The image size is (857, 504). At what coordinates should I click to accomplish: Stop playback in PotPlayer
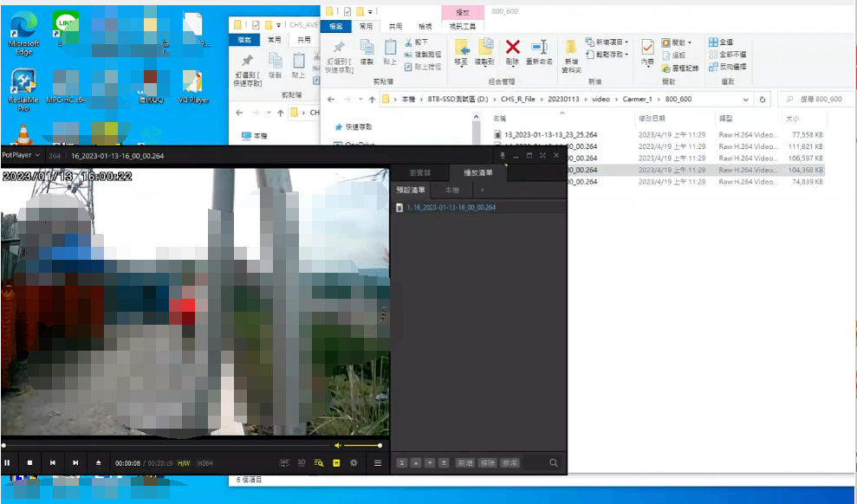click(30, 462)
